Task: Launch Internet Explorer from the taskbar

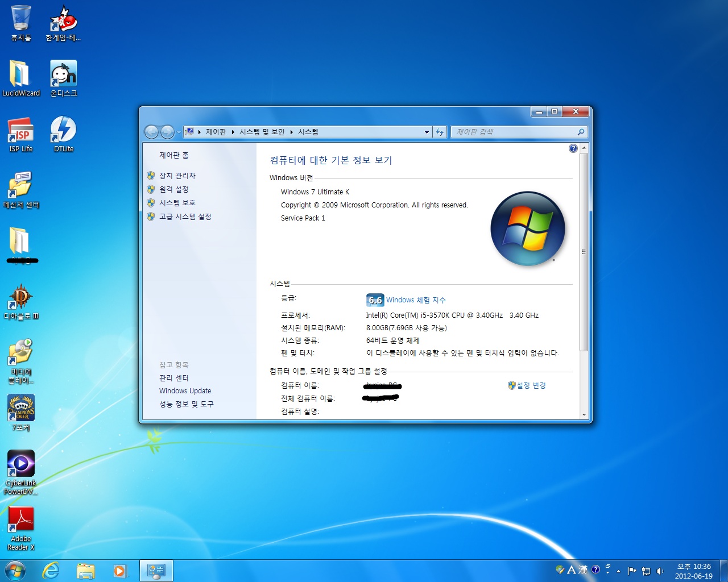Action: 51,571
